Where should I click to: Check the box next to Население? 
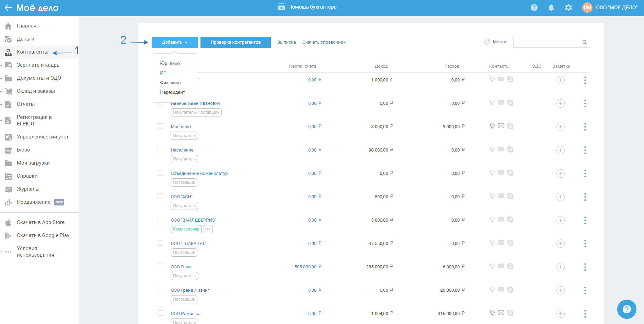tap(160, 149)
